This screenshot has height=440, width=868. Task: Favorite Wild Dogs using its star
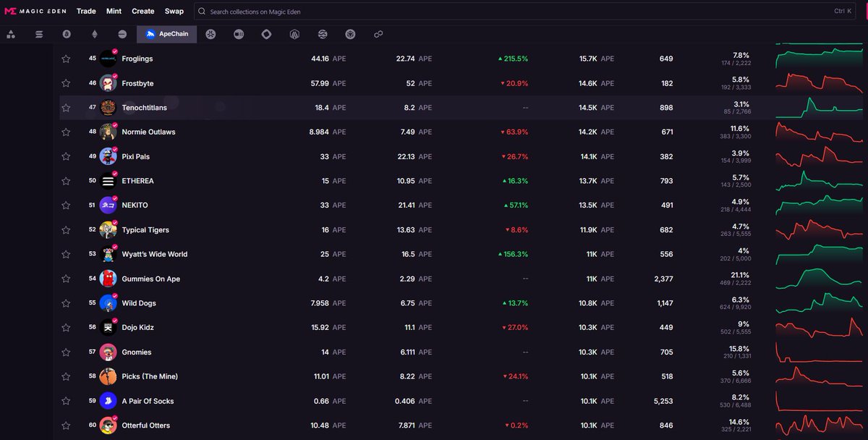(66, 302)
